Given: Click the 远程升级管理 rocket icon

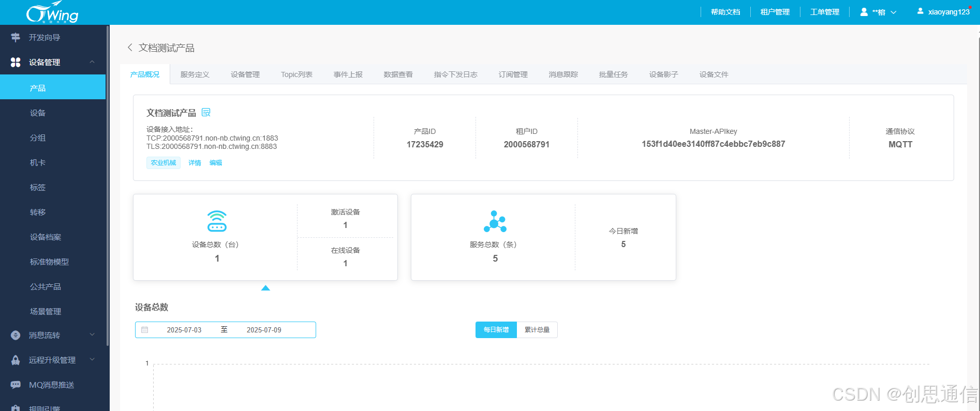Looking at the screenshot, I should click(x=16, y=360).
